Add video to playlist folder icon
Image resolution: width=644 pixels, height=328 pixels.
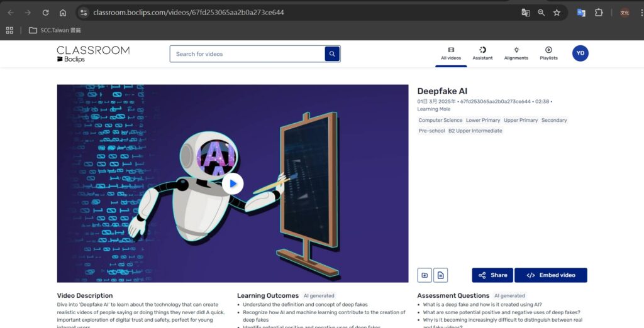click(425, 275)
